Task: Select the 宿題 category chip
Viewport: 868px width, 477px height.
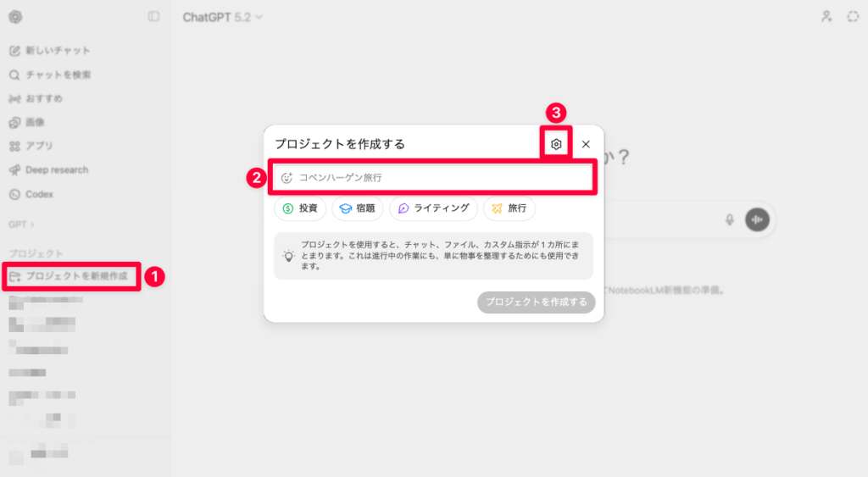Action: coord(357,208)
